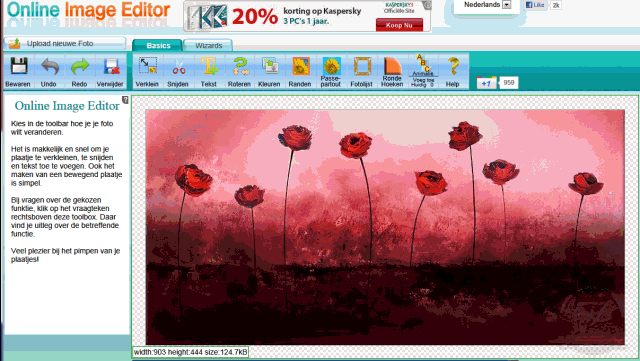Undo the last edit

[49, 66]
